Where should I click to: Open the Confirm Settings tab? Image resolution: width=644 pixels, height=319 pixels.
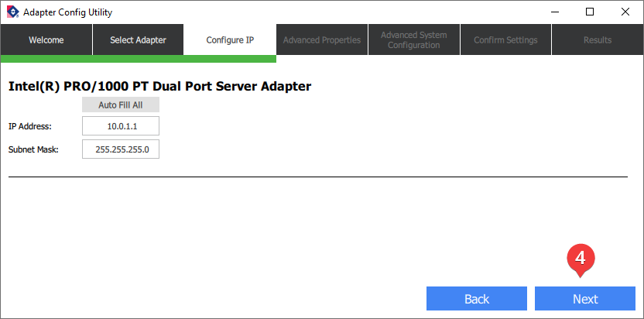[x=505, y=40]
